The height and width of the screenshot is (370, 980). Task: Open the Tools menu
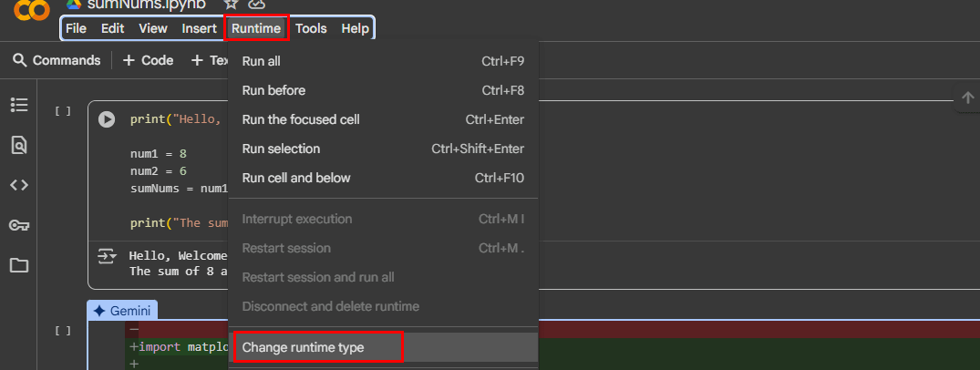311,28
